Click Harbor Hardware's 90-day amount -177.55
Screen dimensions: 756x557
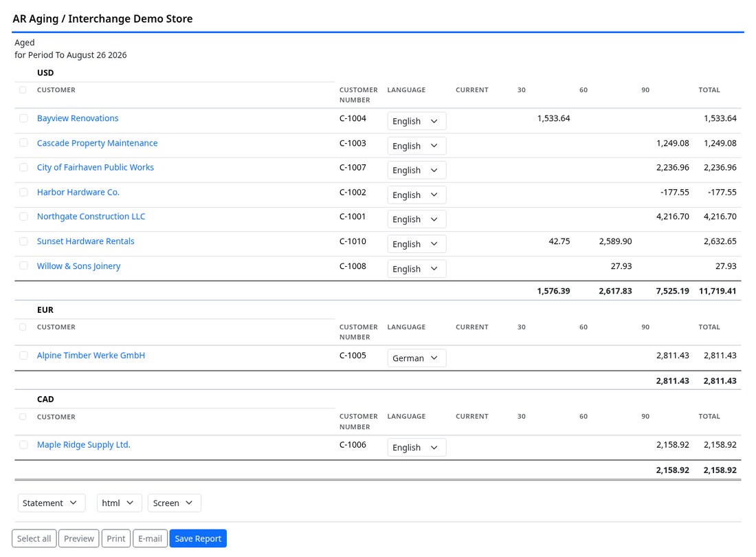point(674,192)
